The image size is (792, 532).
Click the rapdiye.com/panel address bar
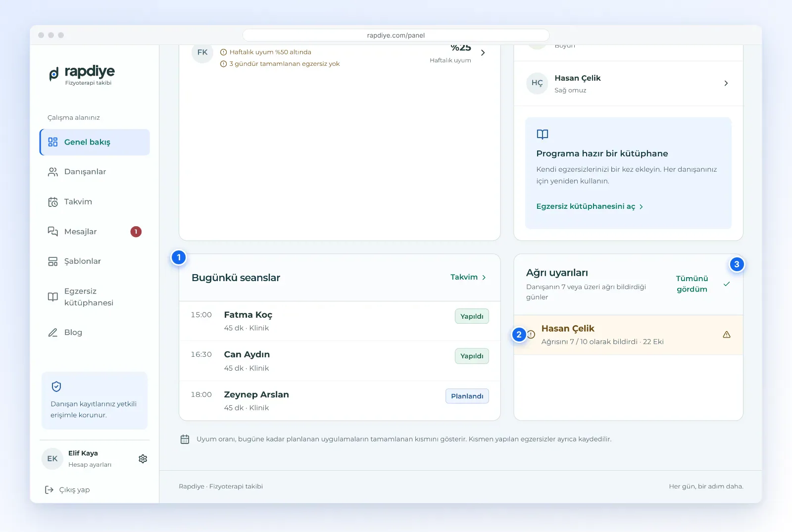coord(396,35)
